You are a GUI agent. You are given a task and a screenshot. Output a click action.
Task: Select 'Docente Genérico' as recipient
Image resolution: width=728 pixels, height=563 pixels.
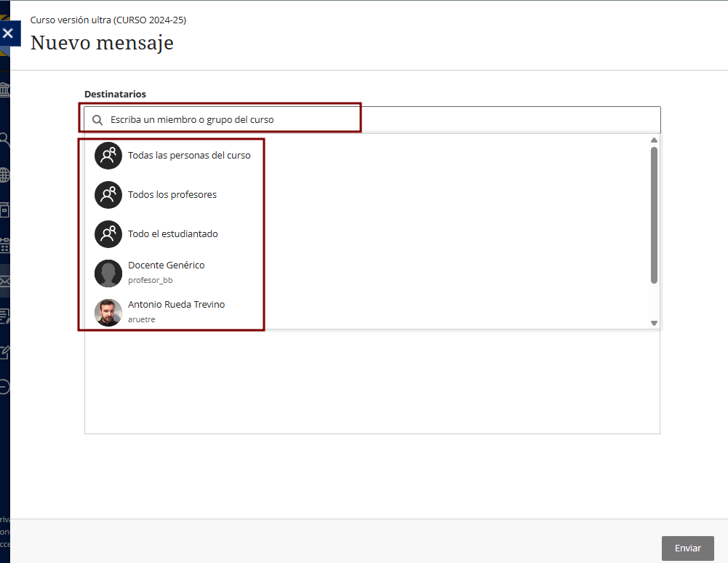pos(167,265)
